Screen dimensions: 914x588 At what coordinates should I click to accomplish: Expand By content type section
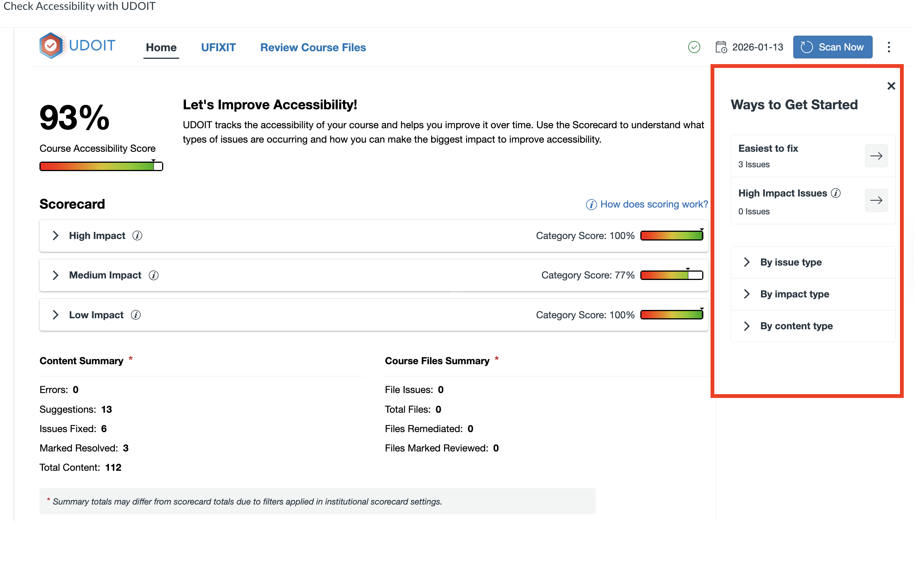click(x=813, y=326)
